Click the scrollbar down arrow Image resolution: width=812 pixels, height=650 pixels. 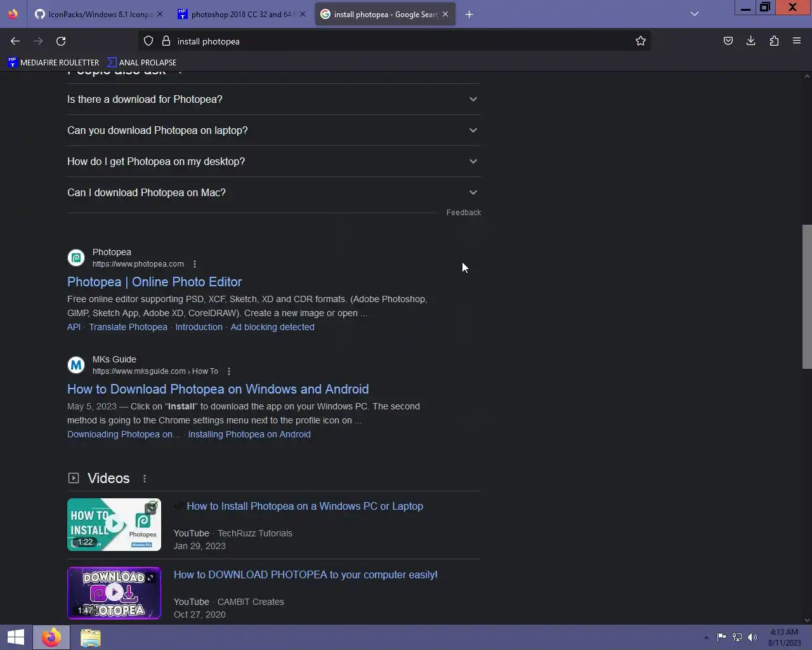pos(807,620)
